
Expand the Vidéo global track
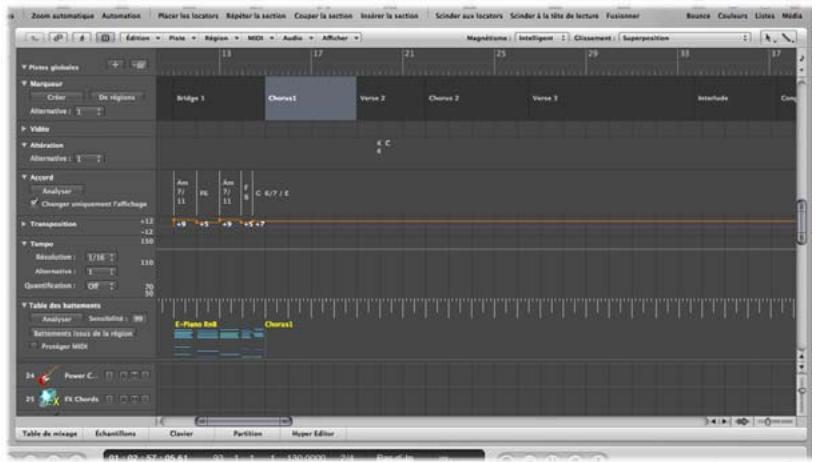pyautogui.click(x=24, y=128)
